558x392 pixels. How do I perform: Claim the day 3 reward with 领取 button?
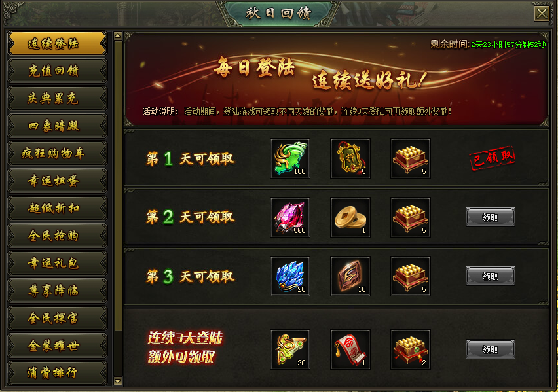click(491, 276)
